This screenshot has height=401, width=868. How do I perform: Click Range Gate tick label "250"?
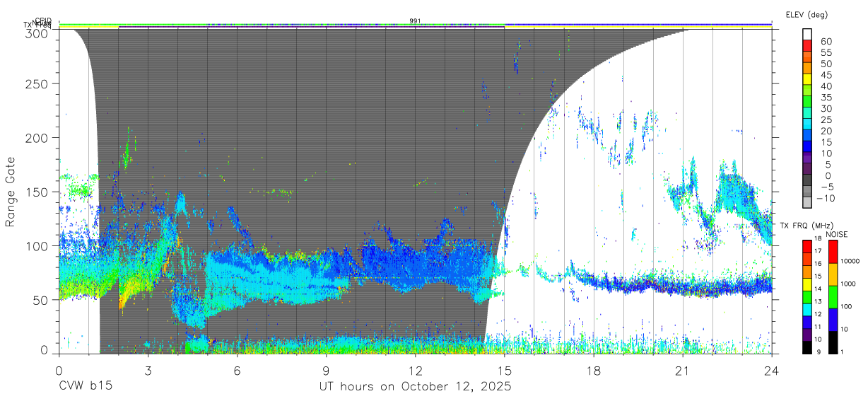tap(37, 83)
